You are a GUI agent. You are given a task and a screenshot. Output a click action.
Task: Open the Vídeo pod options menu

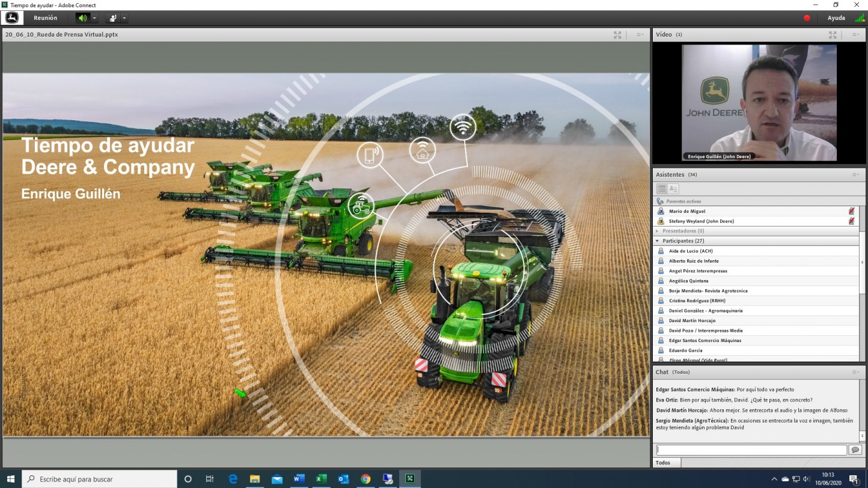855,35
